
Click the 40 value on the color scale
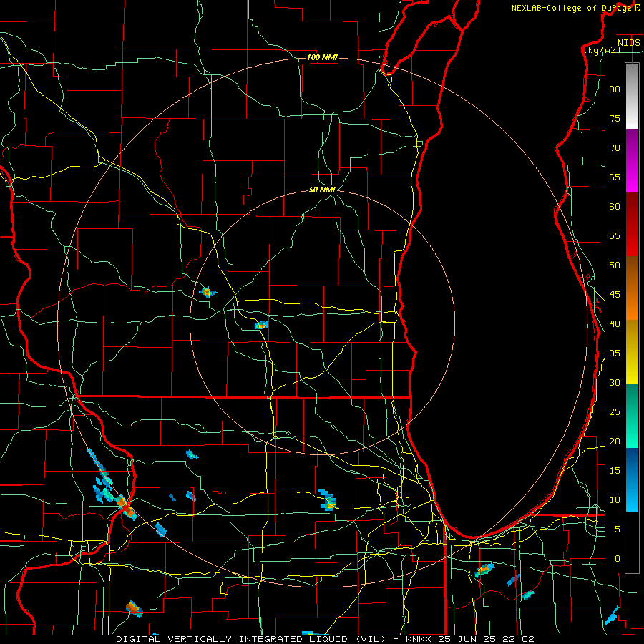(x=615, y=324)
